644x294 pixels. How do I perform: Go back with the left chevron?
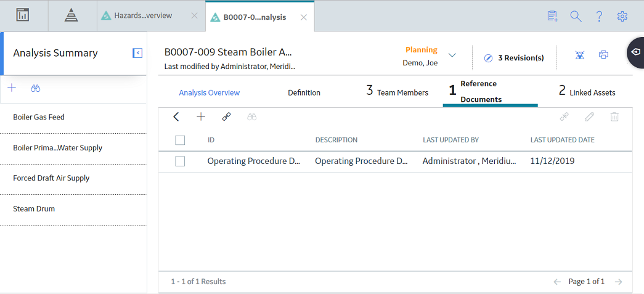pyautogui.click(x=176, y=117)
